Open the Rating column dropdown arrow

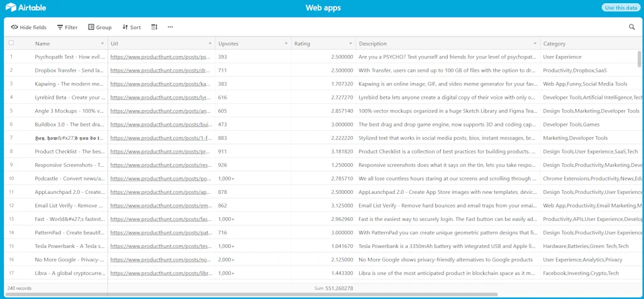click(x=351, y=43)
